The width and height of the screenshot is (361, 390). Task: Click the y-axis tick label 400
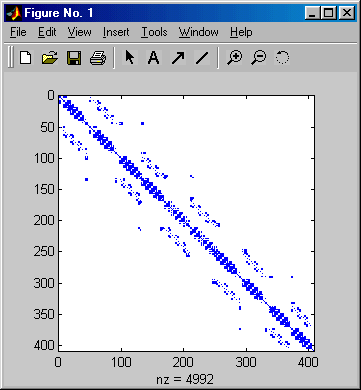[44, 346]
